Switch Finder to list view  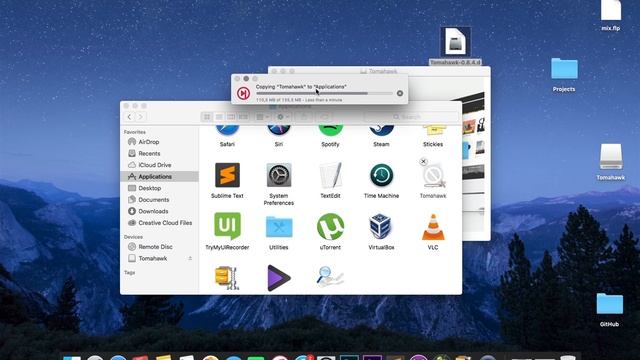pos(219,117)
